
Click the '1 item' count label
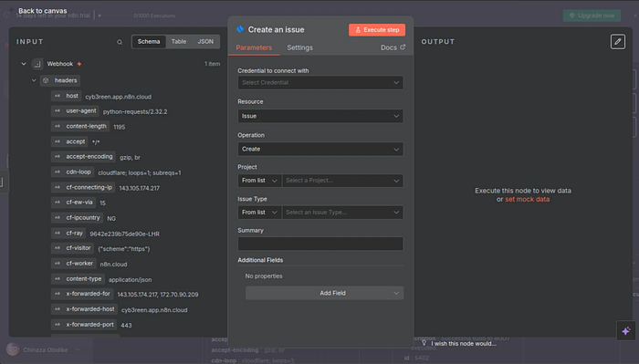coord(213,64)
